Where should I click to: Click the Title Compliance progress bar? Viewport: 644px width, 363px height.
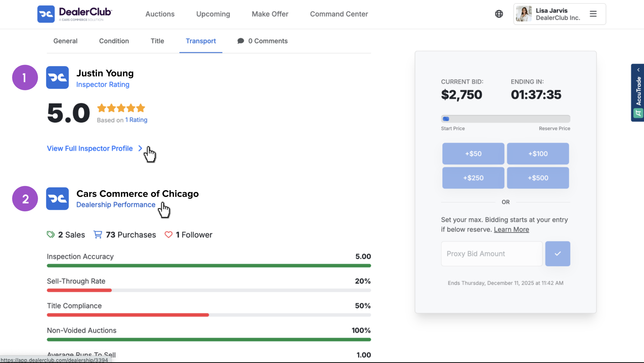point(209,315)
